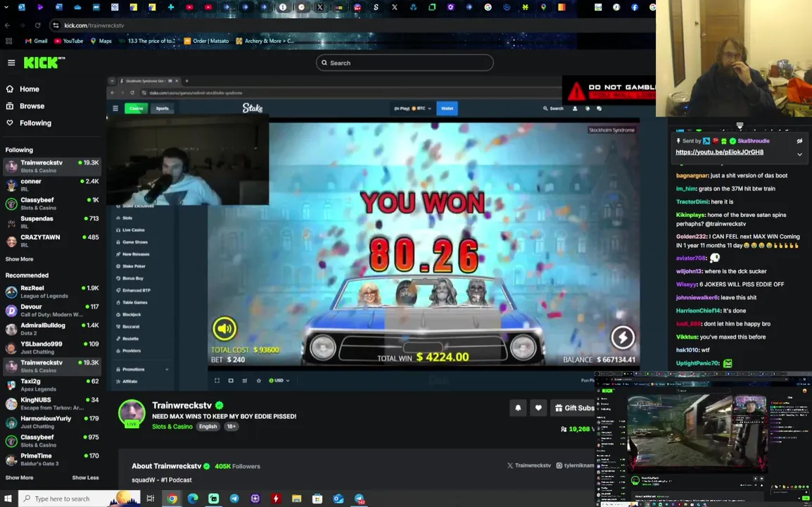Open Classybeef channel in Following list

point(52,204)
